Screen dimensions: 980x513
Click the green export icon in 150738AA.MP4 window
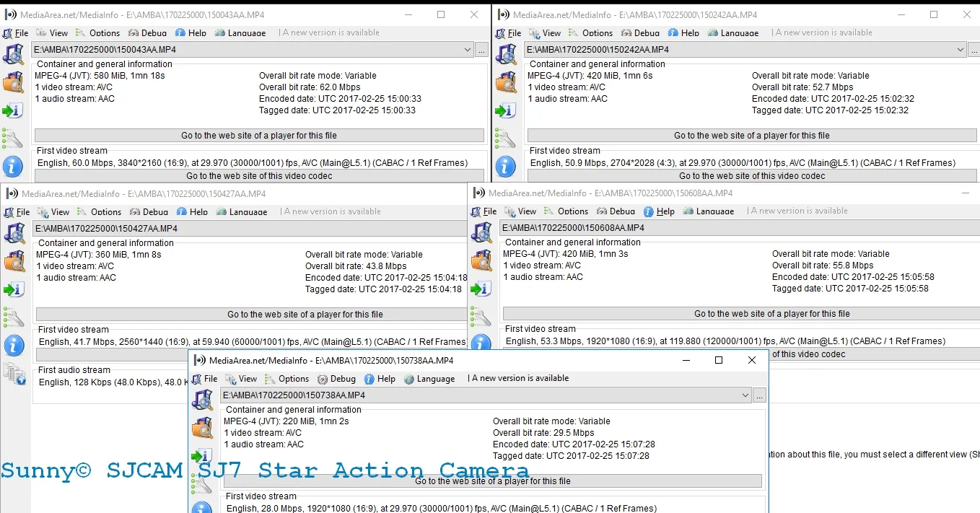coord(202,456)
